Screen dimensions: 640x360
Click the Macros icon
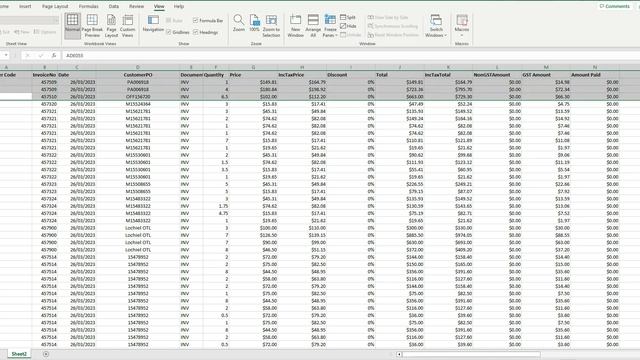click(462, 20)
